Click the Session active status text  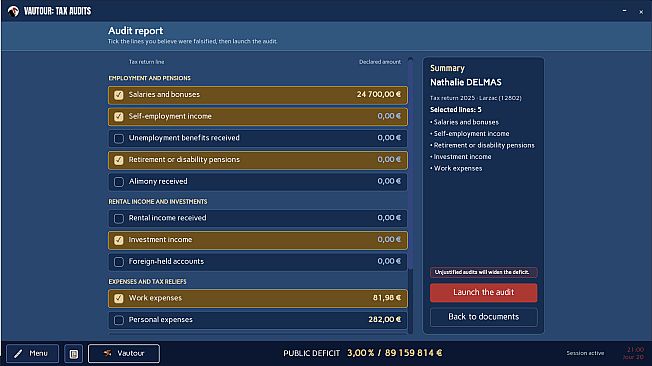pyautogui.click(x=585, y=353)
